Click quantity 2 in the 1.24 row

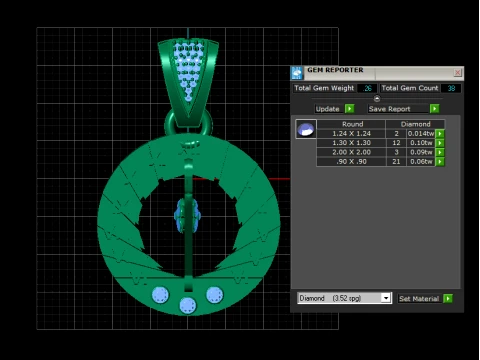(396, 134)
